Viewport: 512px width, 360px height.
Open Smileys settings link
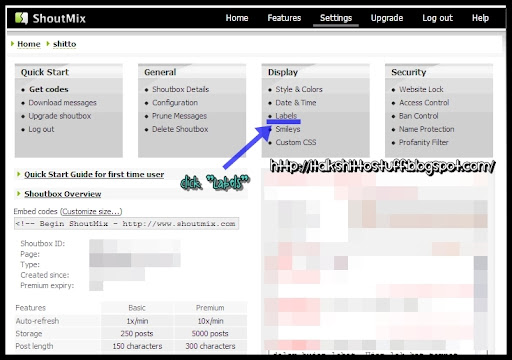[x=288, y=129]
